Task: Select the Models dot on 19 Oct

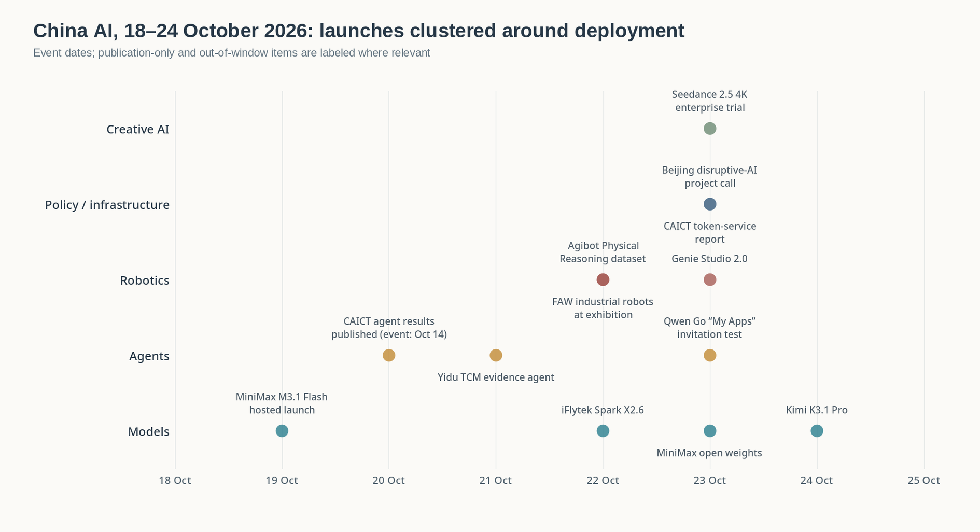Action: 282,431
